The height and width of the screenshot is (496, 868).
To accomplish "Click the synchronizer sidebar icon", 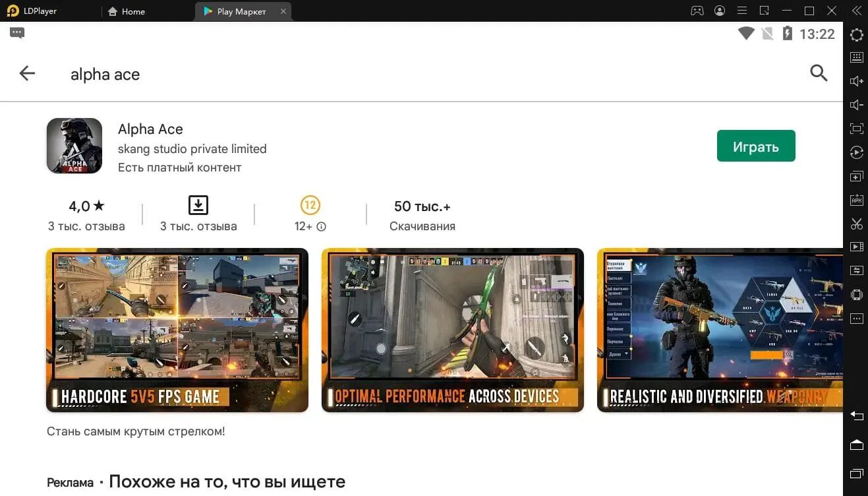I will coord(857,270).
